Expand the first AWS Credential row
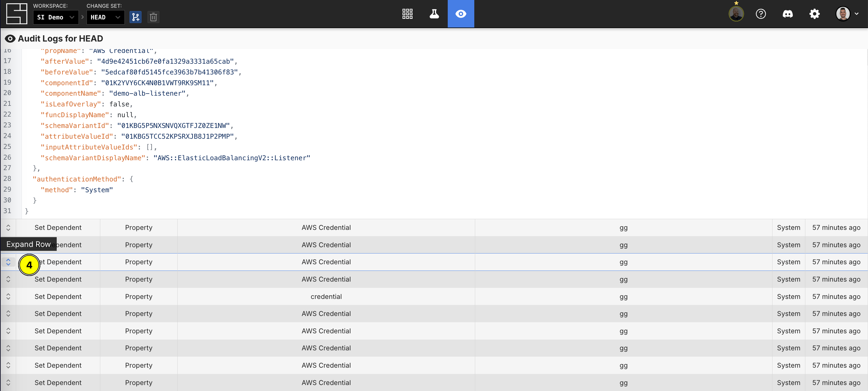 (x=8, y=228)
